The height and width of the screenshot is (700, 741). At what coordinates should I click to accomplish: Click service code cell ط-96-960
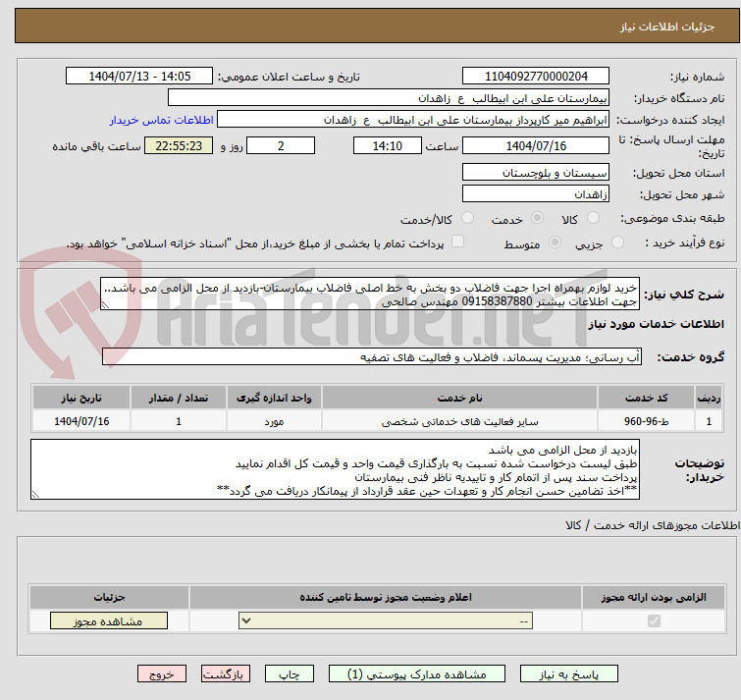tap(646, 420)
